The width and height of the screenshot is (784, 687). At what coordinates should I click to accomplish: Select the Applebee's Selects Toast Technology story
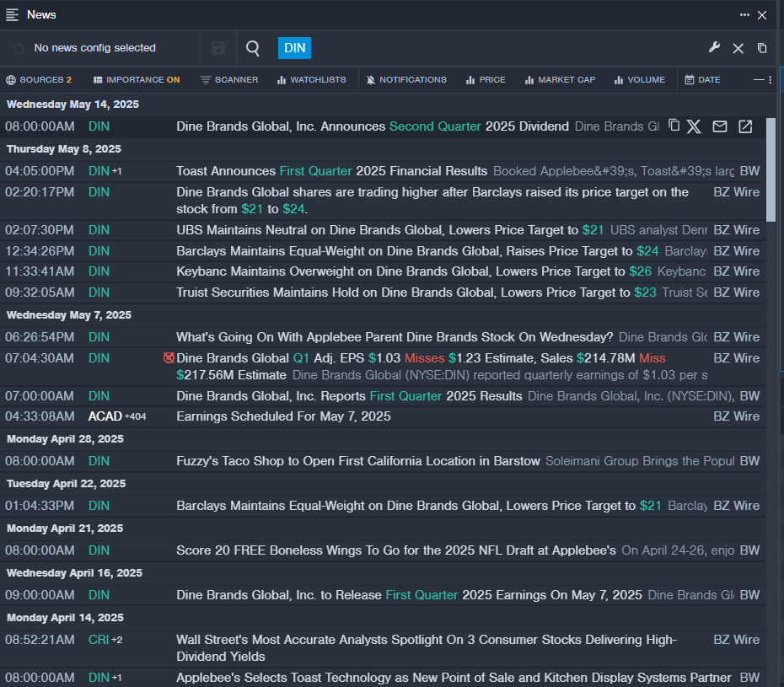(x=454, y=678)
